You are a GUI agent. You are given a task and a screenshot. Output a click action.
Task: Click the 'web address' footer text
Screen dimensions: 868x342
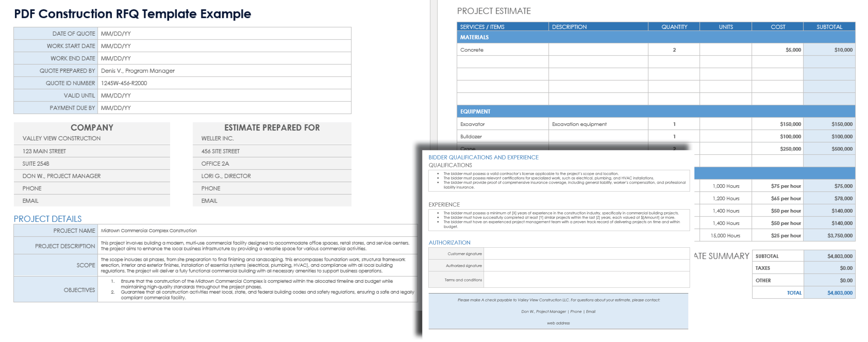[558, 323]
